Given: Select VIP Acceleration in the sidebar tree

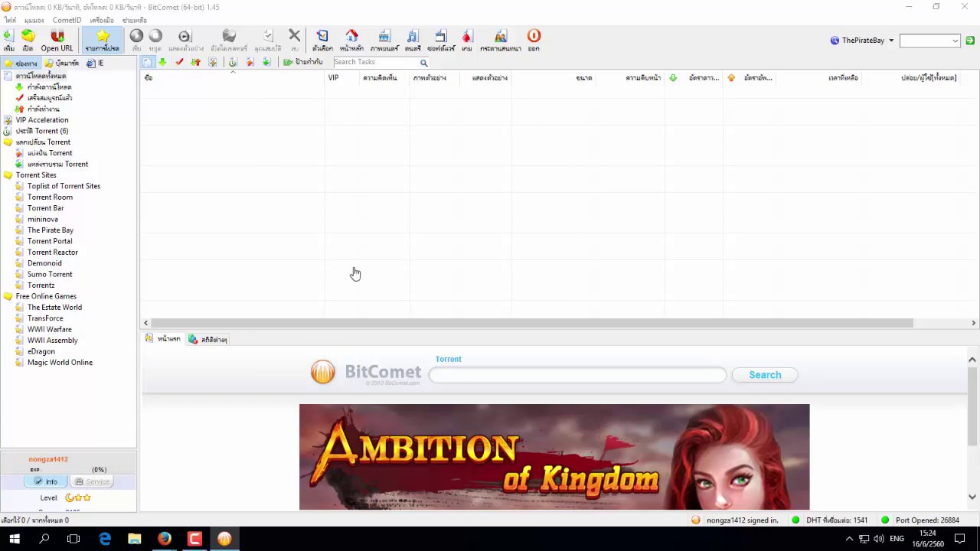Looking at the screenshot, I should tap(42, 120).
